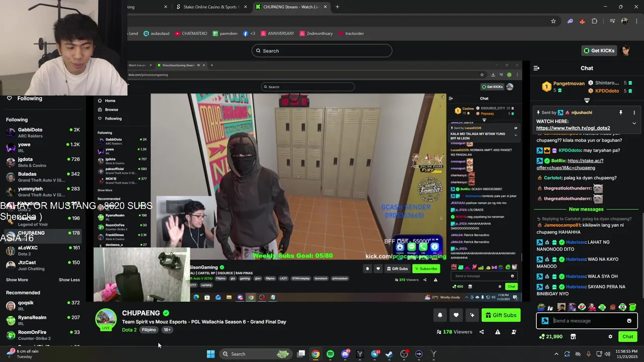
Task: Open recommended channel RyansRealm
Action: pos(43,320)
